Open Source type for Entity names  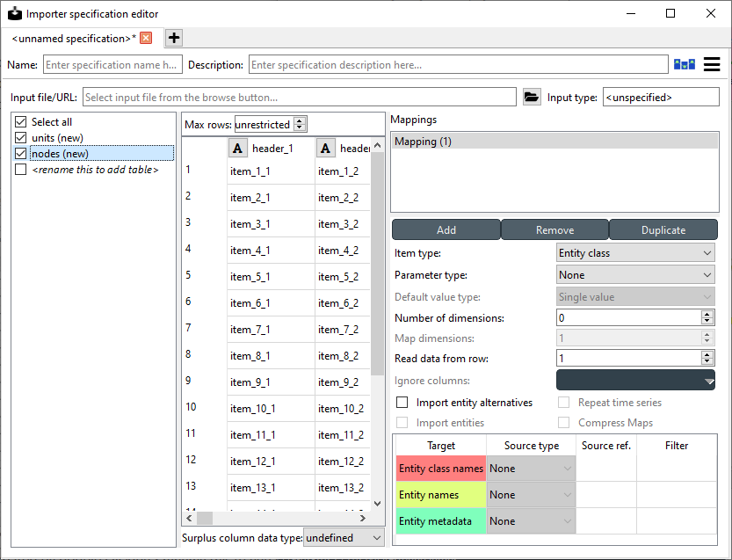coord(531,495)
